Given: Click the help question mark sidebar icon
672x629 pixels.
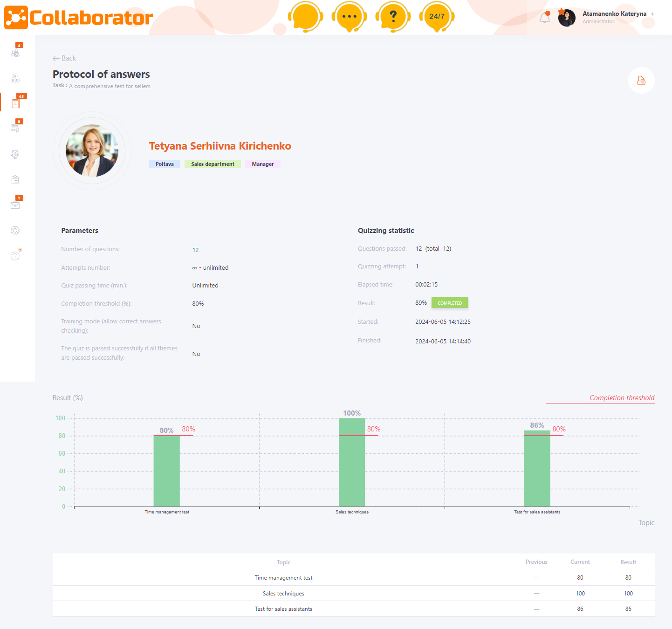Looking at the screenshot, I should (x=15, y=255).
